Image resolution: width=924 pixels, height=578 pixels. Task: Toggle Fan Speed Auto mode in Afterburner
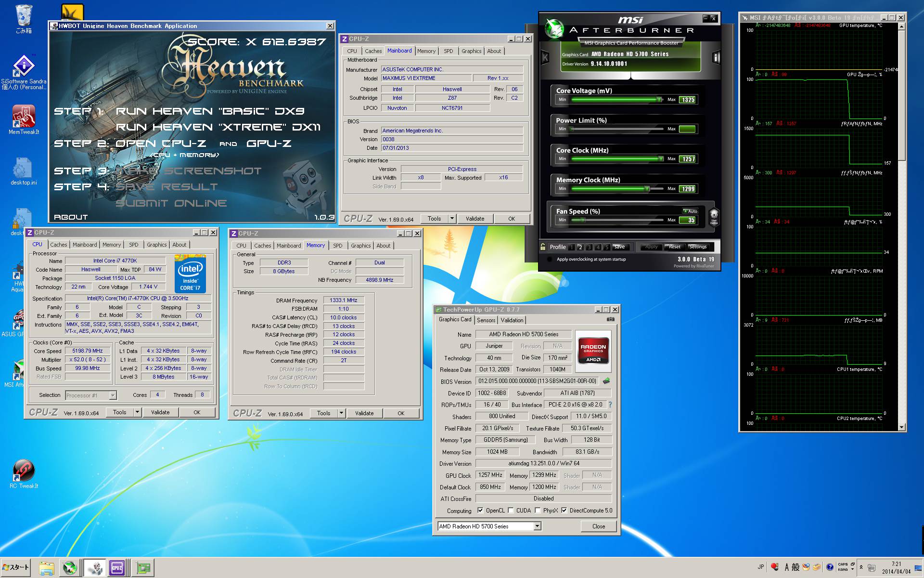coord(690,211)
